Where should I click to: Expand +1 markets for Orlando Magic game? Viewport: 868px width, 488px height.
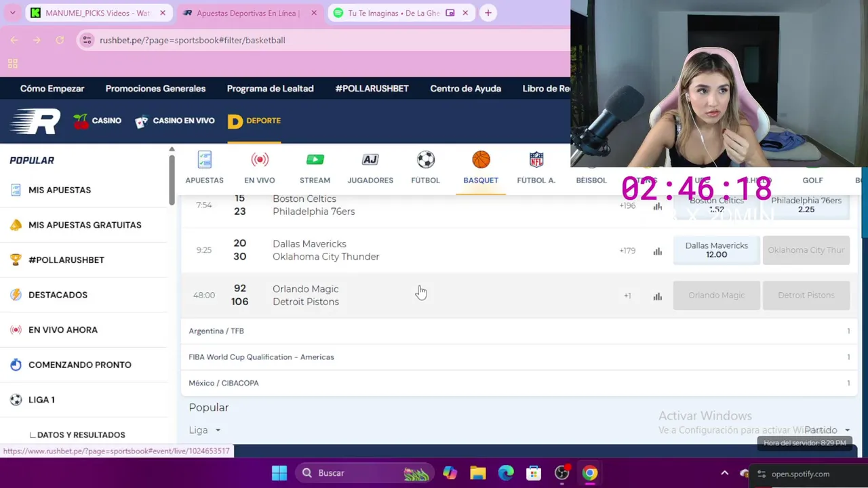[627, 296]
